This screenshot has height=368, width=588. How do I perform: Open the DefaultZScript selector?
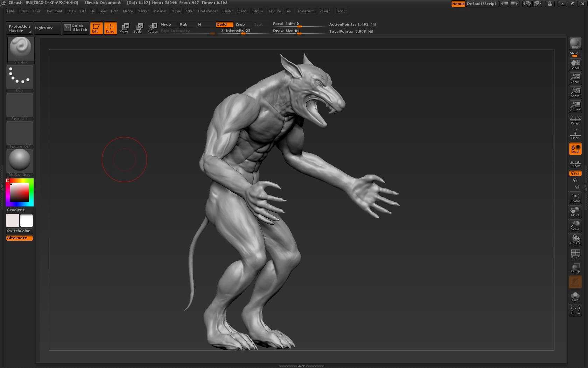(482, 4)
